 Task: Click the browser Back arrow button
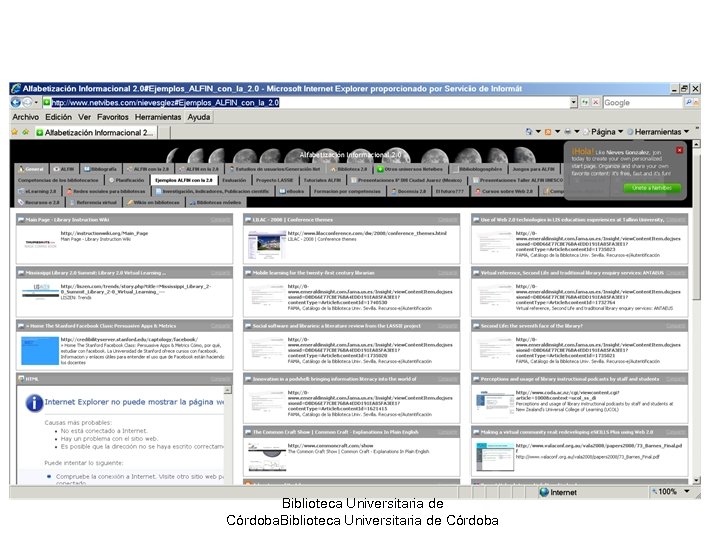coord(16,103)
